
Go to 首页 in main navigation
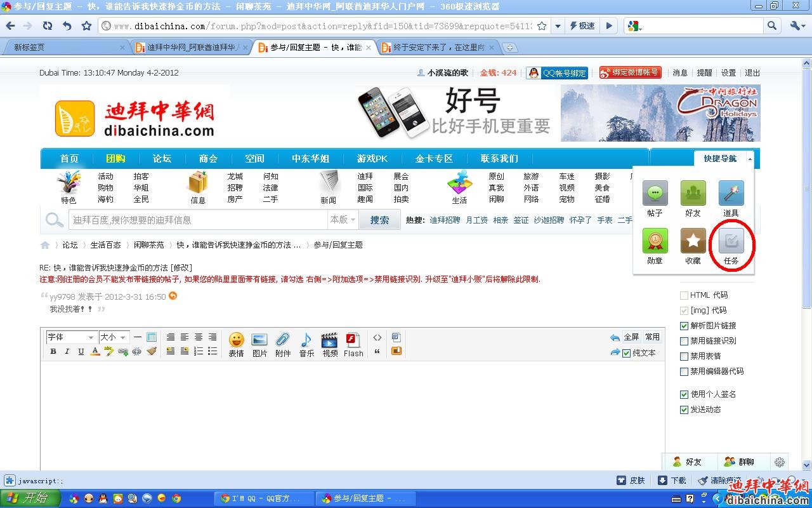pyautogui.click(x=69, y=159)
